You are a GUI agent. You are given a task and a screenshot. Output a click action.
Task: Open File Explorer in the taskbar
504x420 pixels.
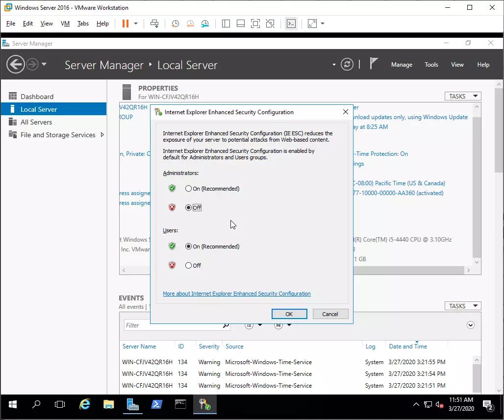pyautogui.click(x=108, y=404)
